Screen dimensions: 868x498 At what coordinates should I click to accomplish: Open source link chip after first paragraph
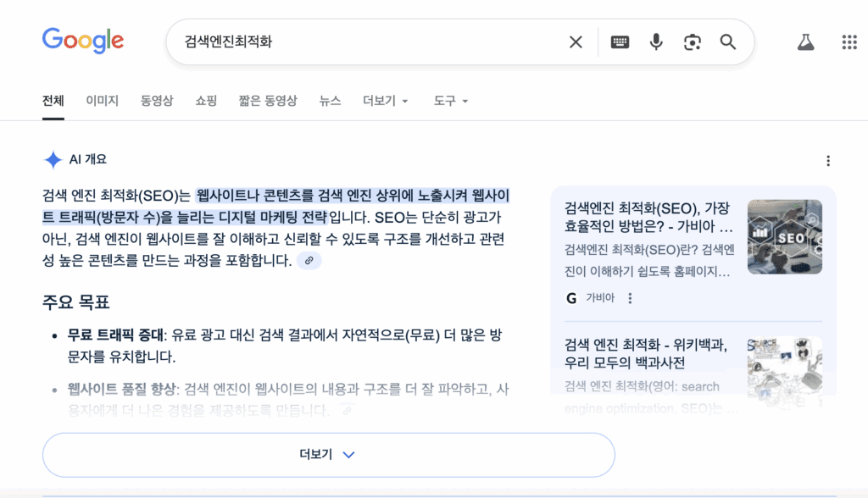tap(309, 261)
